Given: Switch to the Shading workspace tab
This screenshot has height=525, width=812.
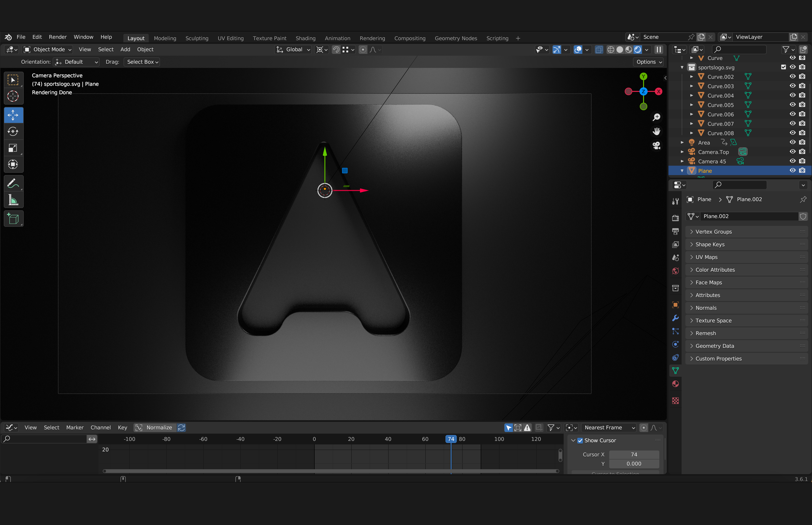Looking at the screenshot, I should click(305, 38).
